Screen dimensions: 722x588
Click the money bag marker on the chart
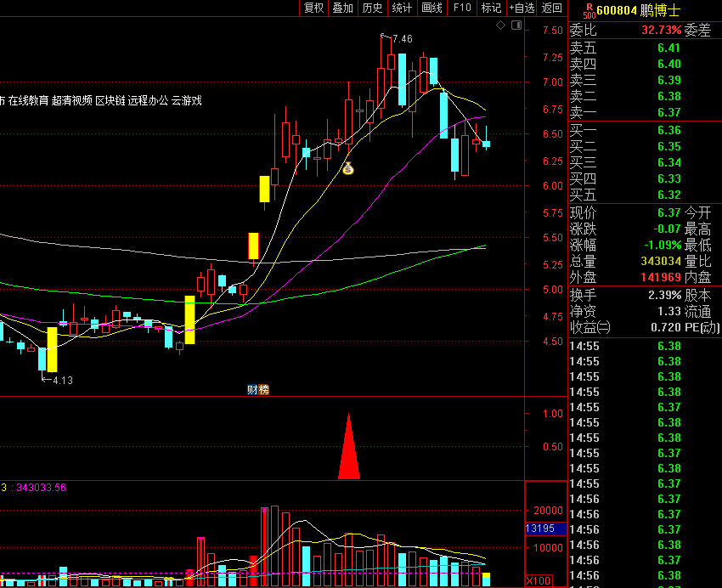pyautogui.click(x=348, y=168)
